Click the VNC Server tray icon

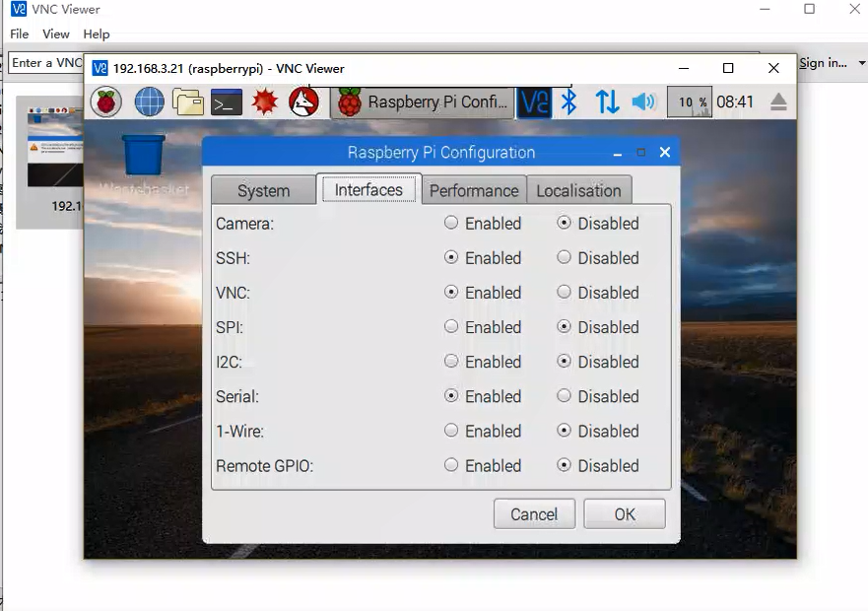[534, 102]
